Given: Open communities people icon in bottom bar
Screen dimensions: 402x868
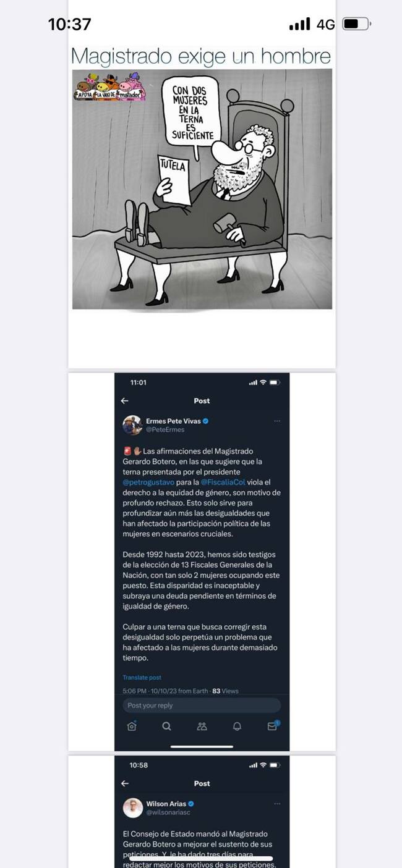Looking at the screenshot, I should point(202,727).
